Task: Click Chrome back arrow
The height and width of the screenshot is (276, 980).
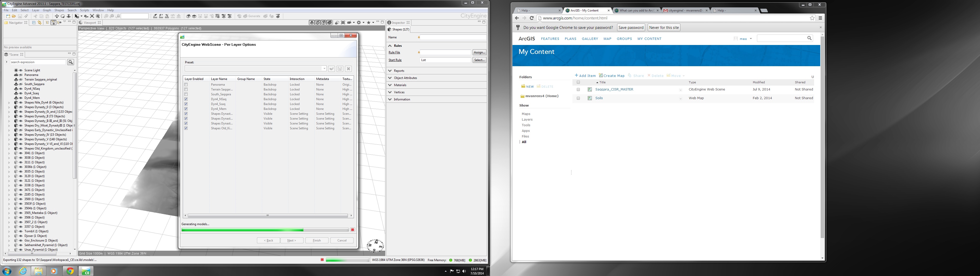Action: pyautogui.click(x=517, y=18)
